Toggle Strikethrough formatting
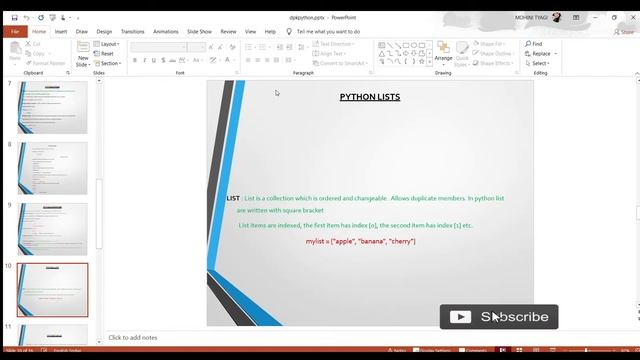 click(x=172, y=60)
